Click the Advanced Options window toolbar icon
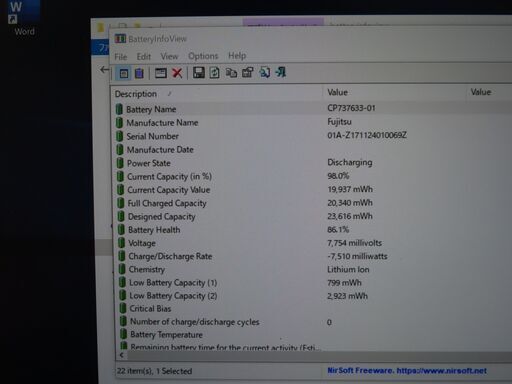The height and width of the screenshot is (384, 512). pyautogui.click(x=161, y=73)
